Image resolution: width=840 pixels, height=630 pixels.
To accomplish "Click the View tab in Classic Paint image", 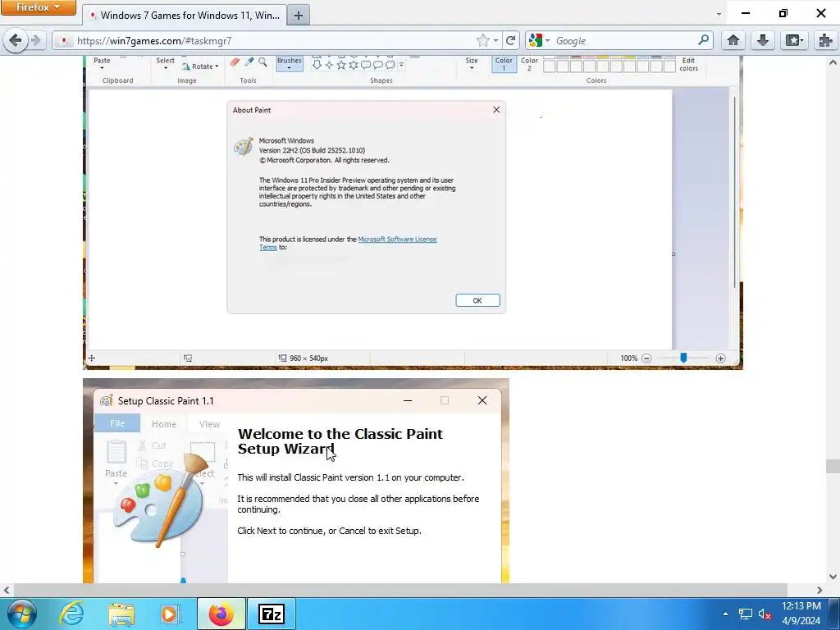I will tap(209, 424).
